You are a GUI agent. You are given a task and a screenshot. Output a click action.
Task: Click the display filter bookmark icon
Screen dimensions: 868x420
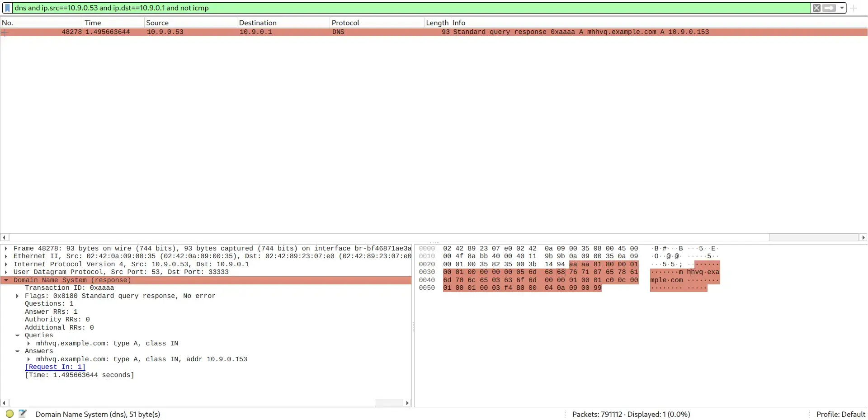click(7, 8)
